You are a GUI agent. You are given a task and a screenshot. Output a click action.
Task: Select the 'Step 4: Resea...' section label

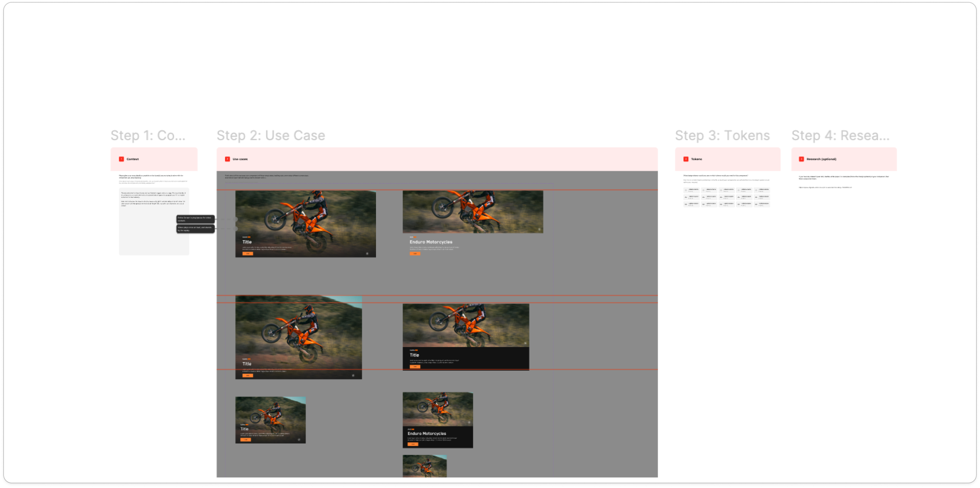pos(841,136)
